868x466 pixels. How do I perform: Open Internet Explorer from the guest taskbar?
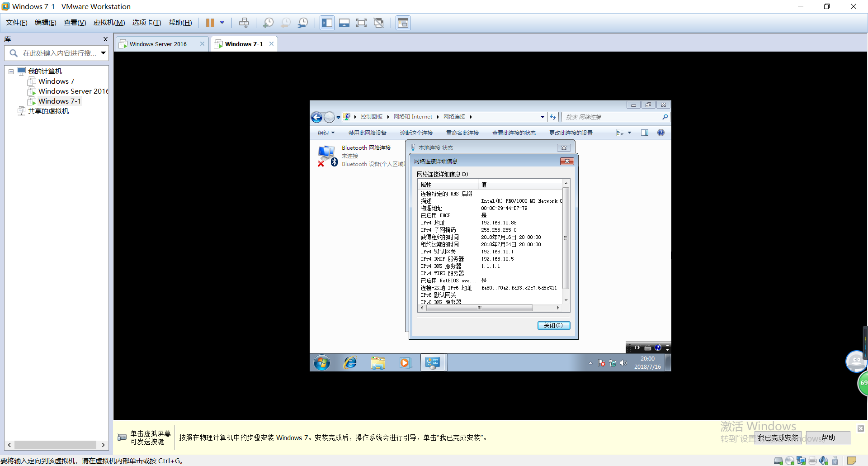point(350,363)
